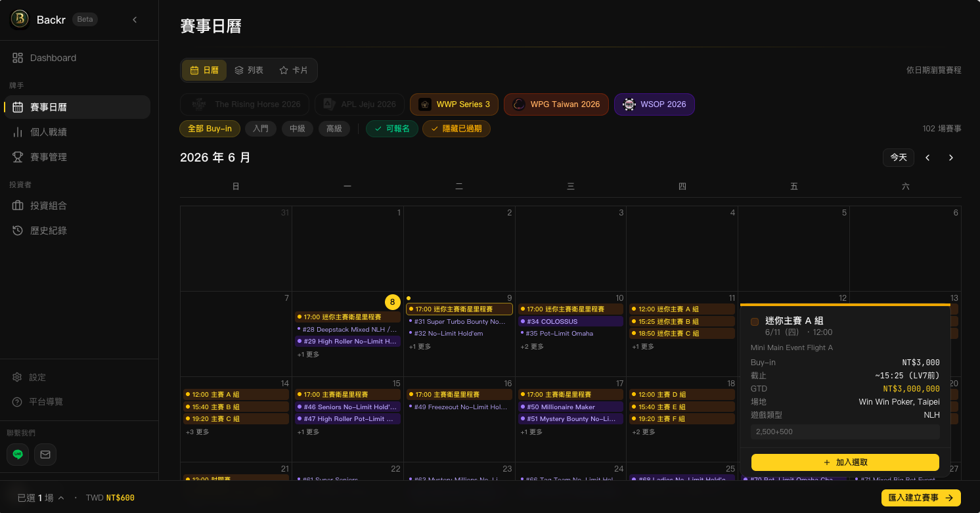Open 歷史紀錄 in the sidebar
Image resolution: width=980 pixels, height=513 pixels.
(77, 231)
